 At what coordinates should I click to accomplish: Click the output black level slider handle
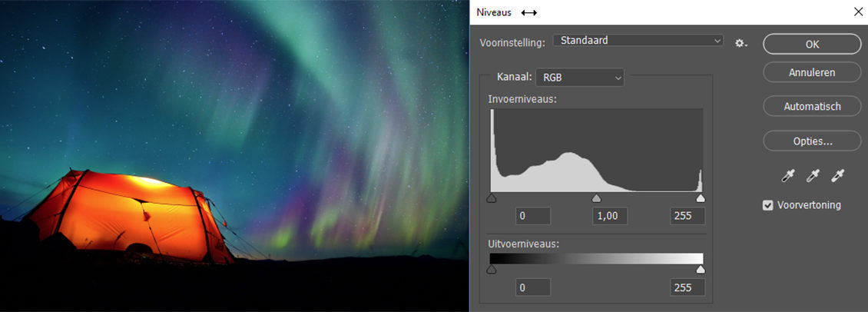(491, 270)
